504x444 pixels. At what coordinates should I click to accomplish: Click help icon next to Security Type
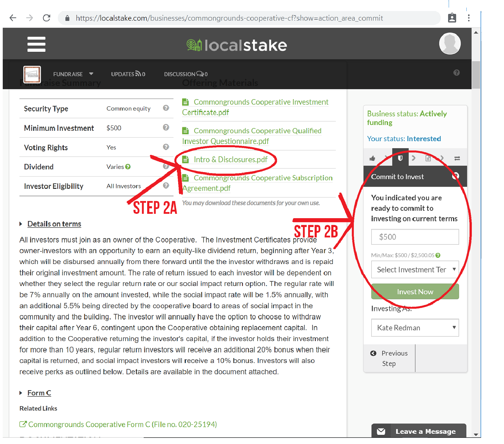[x=166, y=108]
